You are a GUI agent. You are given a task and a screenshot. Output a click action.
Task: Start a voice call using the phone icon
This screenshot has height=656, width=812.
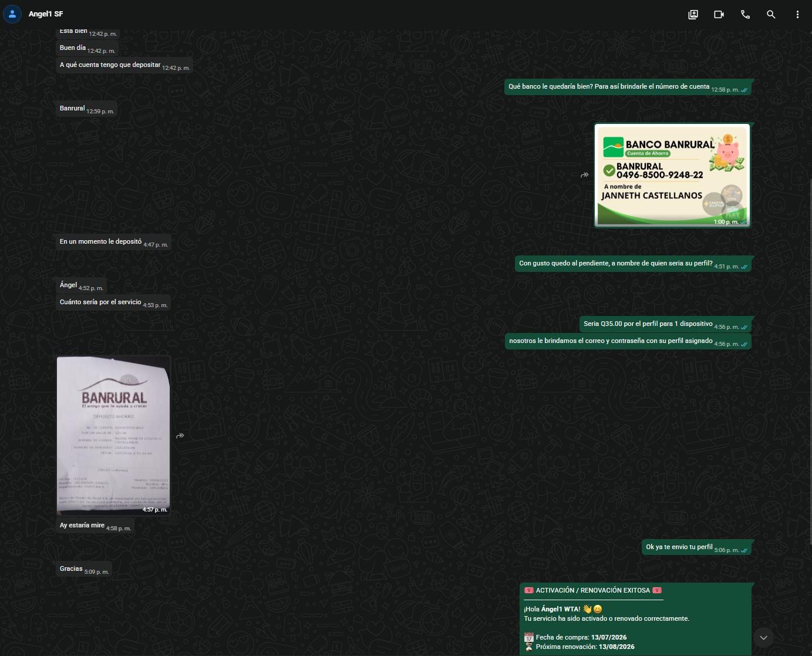click(x=745, y=15)
